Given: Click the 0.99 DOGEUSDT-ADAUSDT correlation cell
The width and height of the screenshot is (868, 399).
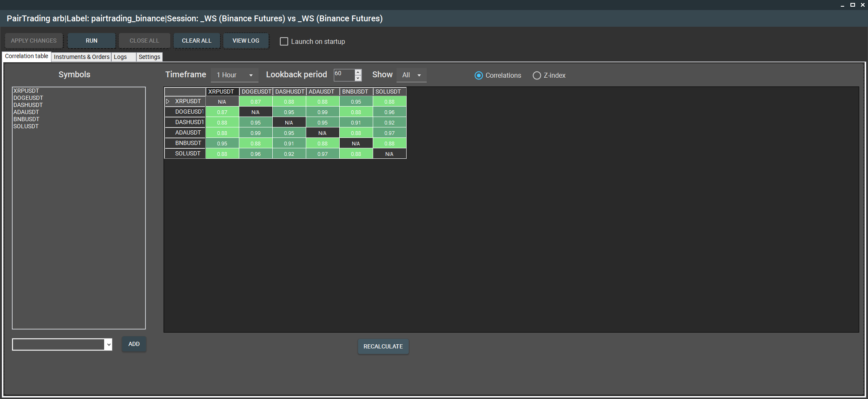Looking at the screenshot, I should [x=323, y=112].
